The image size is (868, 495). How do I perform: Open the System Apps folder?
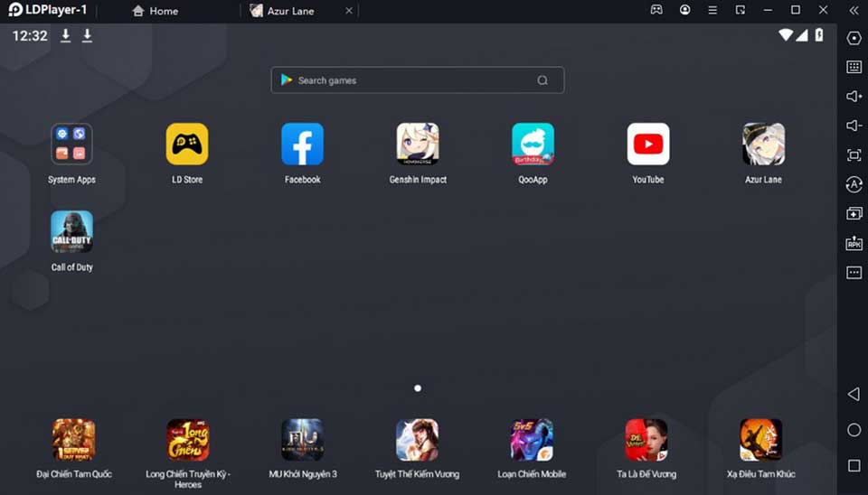pyautogui.click(x=71, y=145)
